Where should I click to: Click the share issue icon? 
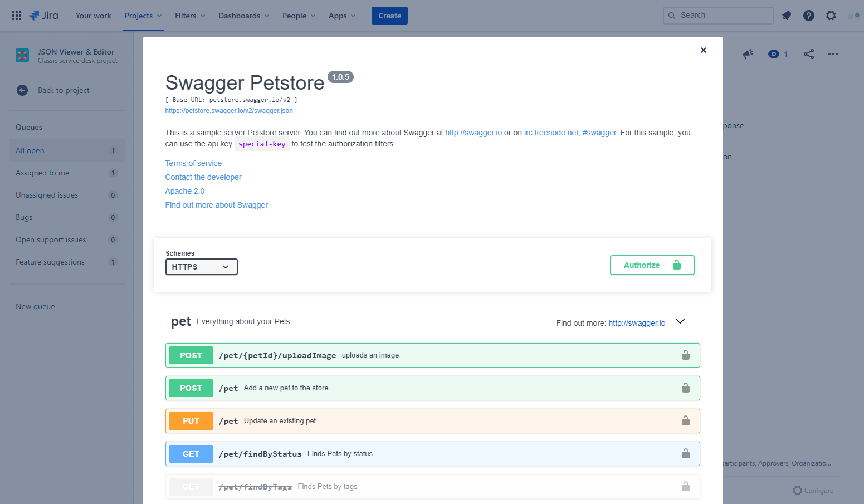click(x=809, y=54)
